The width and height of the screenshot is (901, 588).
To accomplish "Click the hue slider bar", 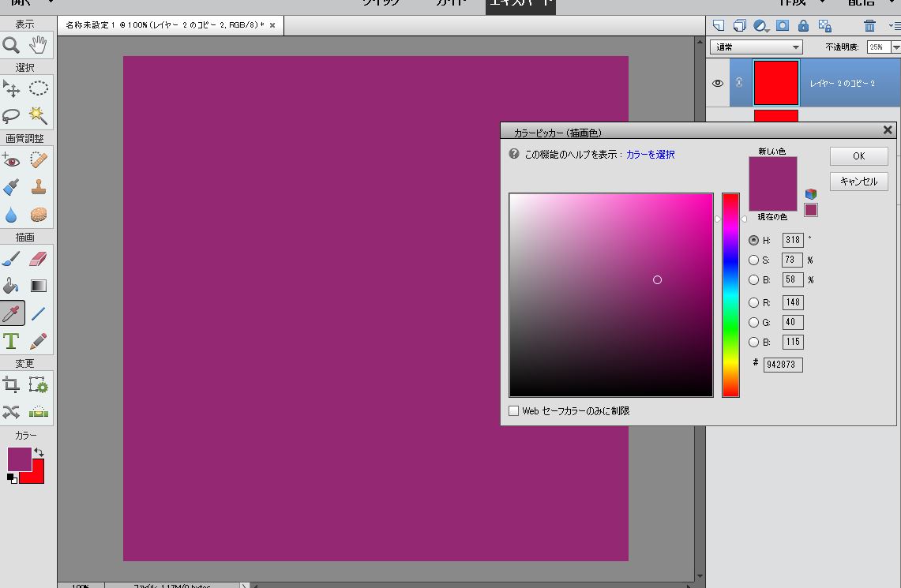I will [x=730, y=295].
